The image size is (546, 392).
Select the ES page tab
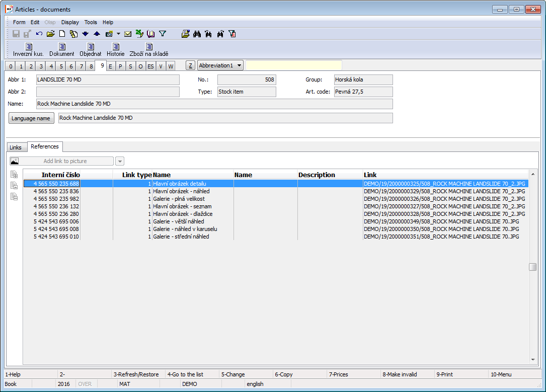coord(150,66)
